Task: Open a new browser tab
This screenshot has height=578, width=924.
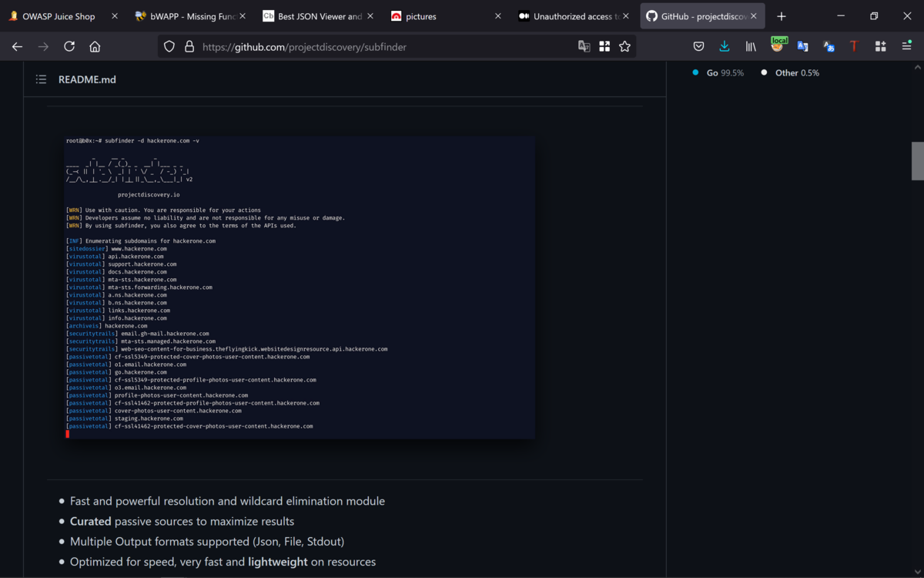Action: click(782, 16)
